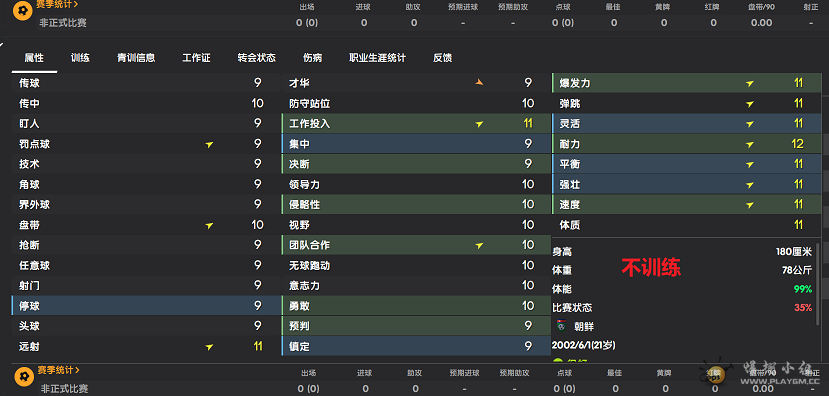Click the 无球跑动 attribute label

pos(309,265)
